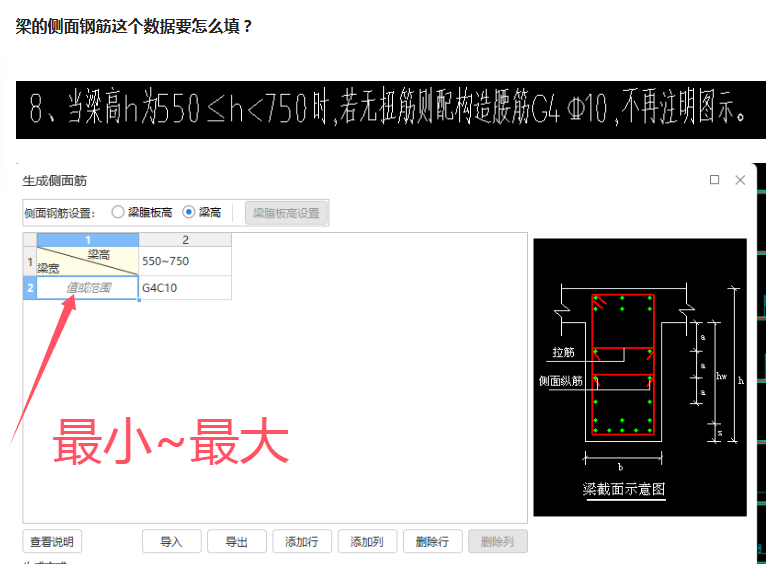The height and width of the screenshot is (564, 779).
Task: Click the 梁腹板高设置 button
Action: (x=286, y=213)
